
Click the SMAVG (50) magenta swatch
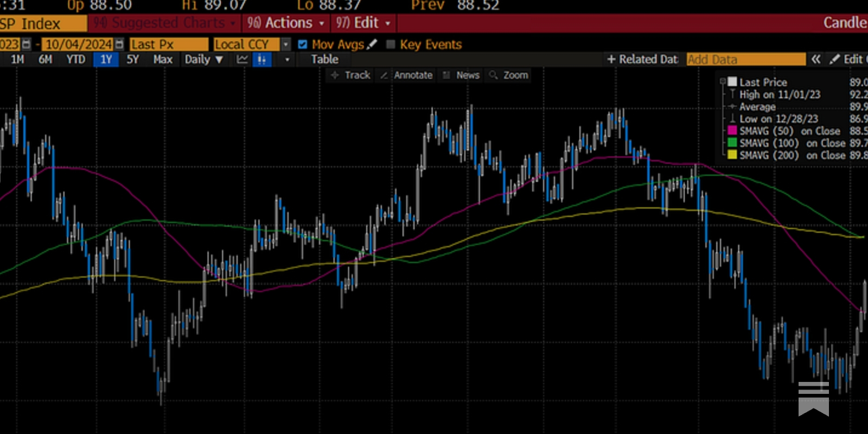(732, 131)
